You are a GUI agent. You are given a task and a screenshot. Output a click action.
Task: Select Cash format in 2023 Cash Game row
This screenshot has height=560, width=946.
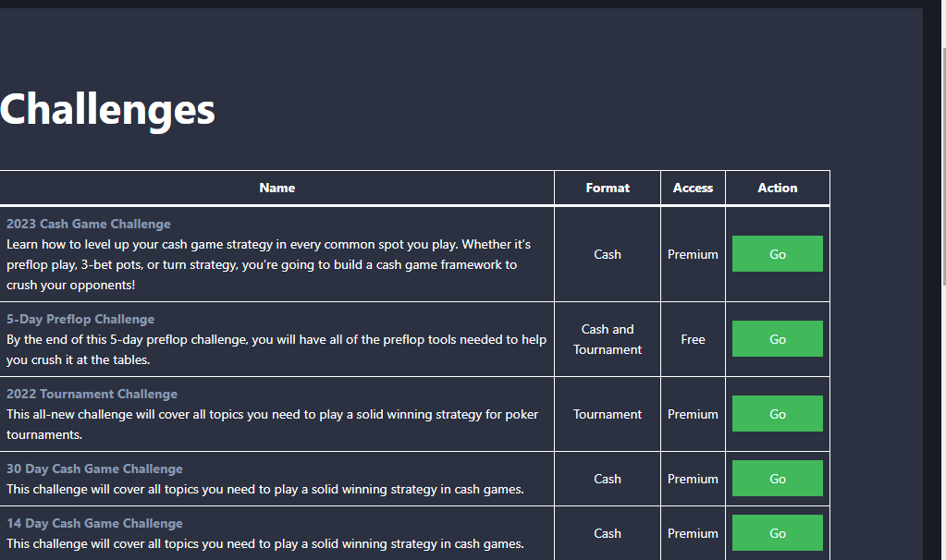(x=608, y=254)
